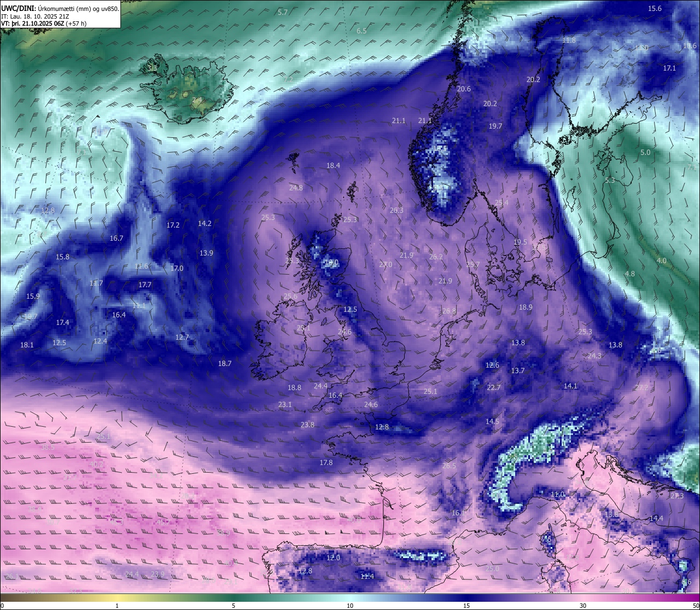700x610 pixels.
Task: Select the 19.5 value over Denmark
Action: click(x=520, y=242)
